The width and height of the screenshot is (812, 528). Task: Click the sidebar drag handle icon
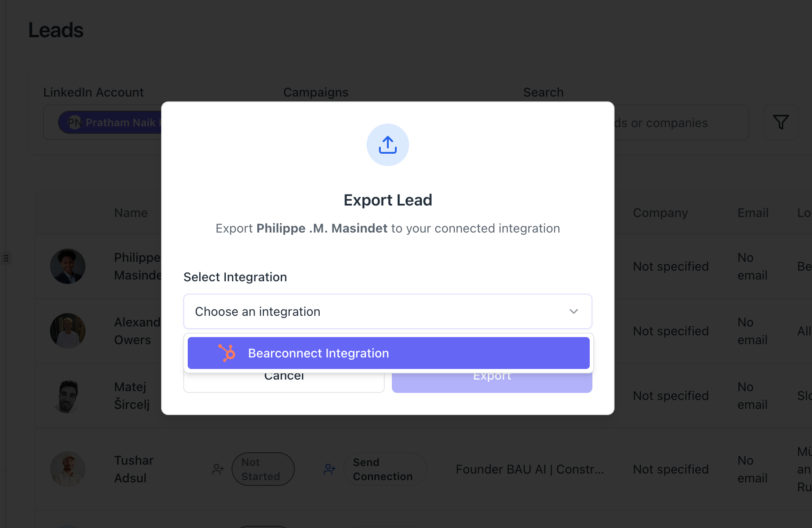(6, 258)
